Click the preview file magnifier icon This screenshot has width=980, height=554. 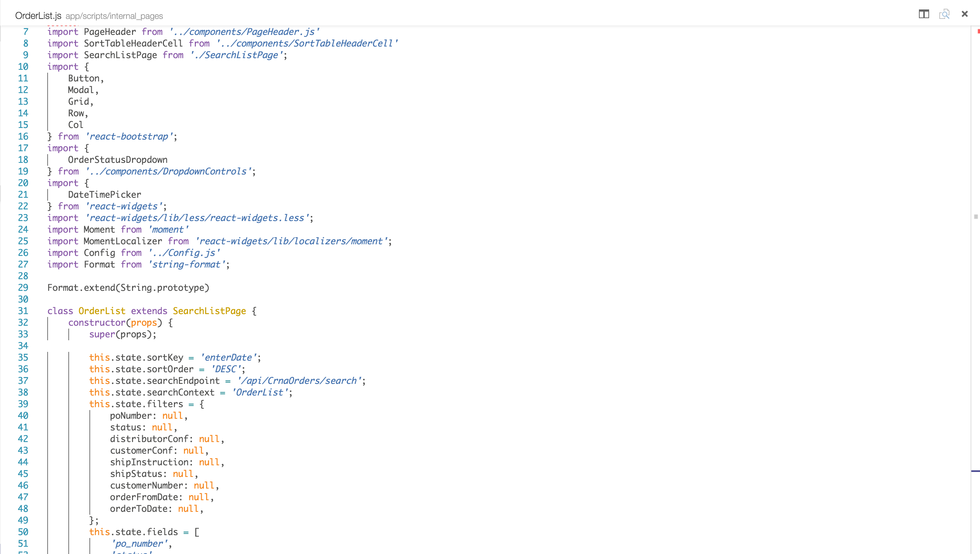(x=944, y=14)
